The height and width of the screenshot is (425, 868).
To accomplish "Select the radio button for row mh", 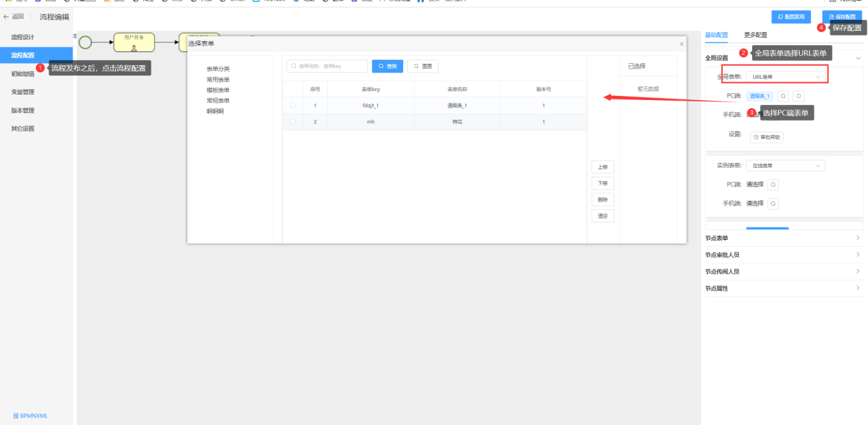I will [x=293, y=122].
